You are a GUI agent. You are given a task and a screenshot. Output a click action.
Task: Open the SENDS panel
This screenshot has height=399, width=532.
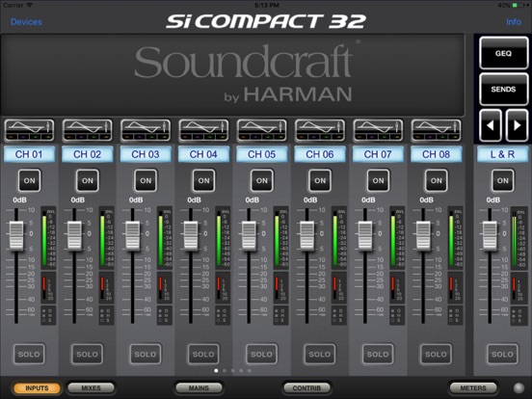coord(503,90)
